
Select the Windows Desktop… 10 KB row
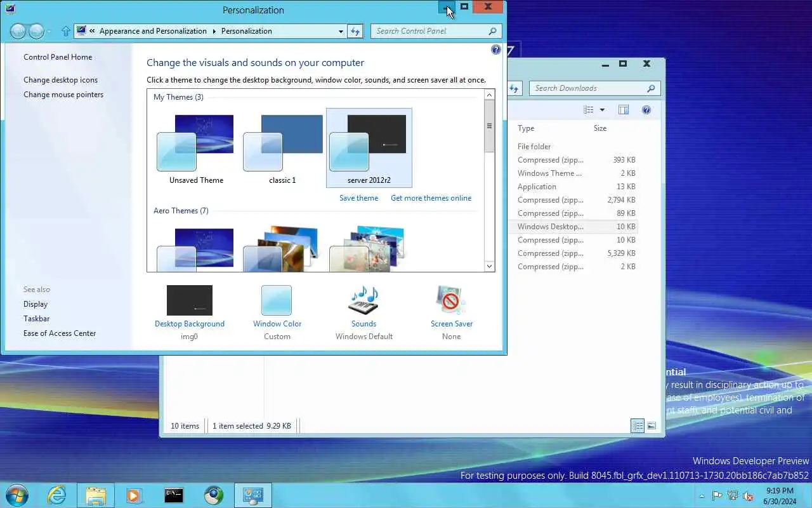click(x=573, y=227)
